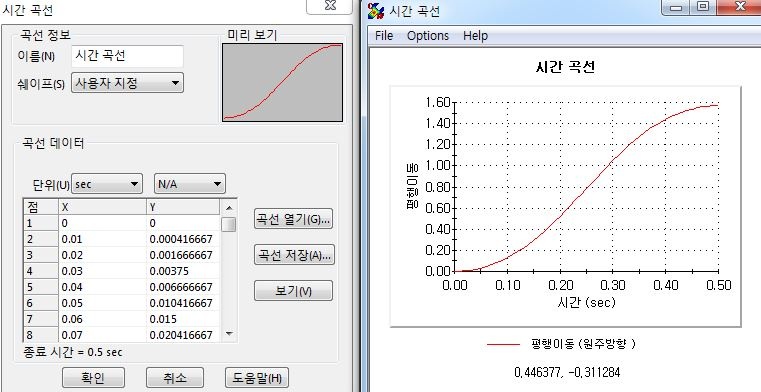Select row header for point 2

(x=41, y=239)
